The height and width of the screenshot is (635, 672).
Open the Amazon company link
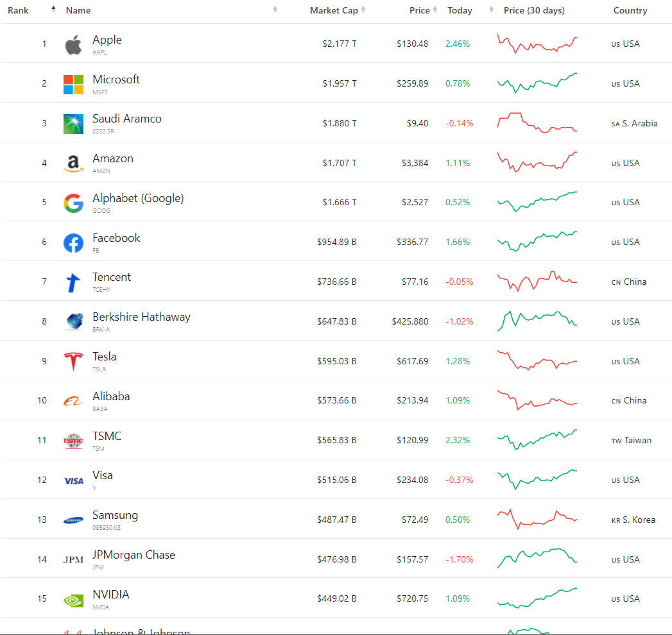(113, 158)
